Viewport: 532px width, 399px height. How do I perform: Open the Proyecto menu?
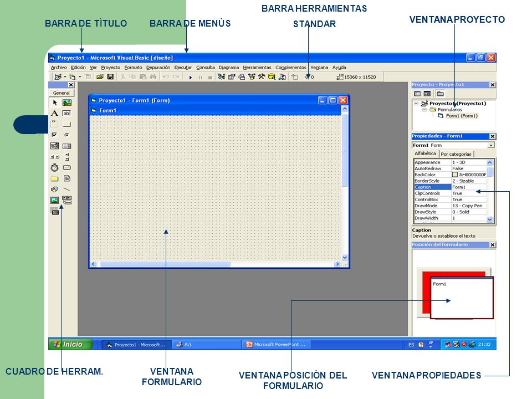(x=111, y=68)
